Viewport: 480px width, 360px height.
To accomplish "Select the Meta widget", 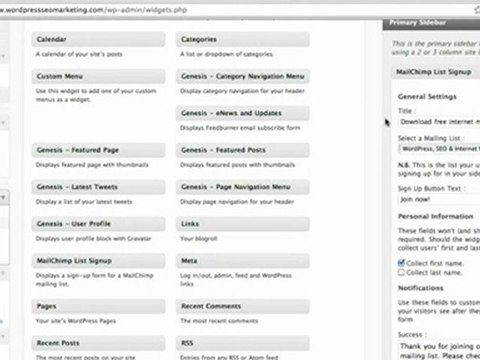I will click(x=243, y=261).
